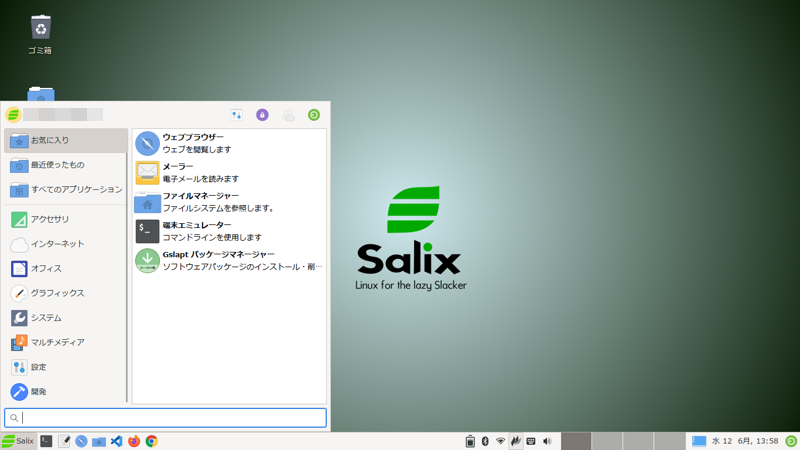
Task: Launch Google Chrome from panel
Action: click(x=152, y=441)
